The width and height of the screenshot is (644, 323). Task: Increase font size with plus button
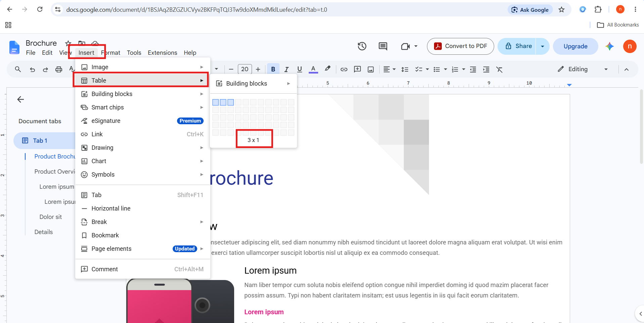[x=258, y=69]
